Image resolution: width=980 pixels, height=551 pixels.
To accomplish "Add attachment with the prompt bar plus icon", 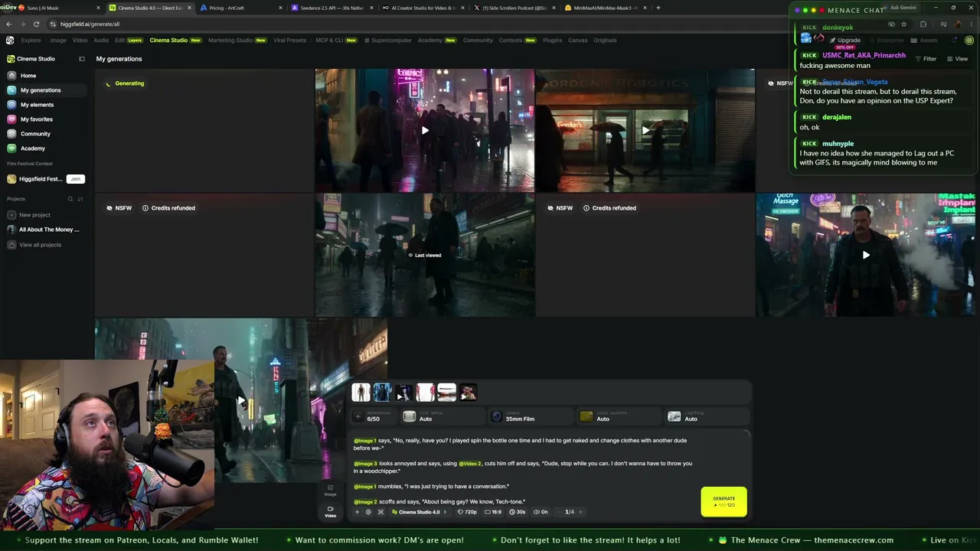I will (x=357, y=512).
